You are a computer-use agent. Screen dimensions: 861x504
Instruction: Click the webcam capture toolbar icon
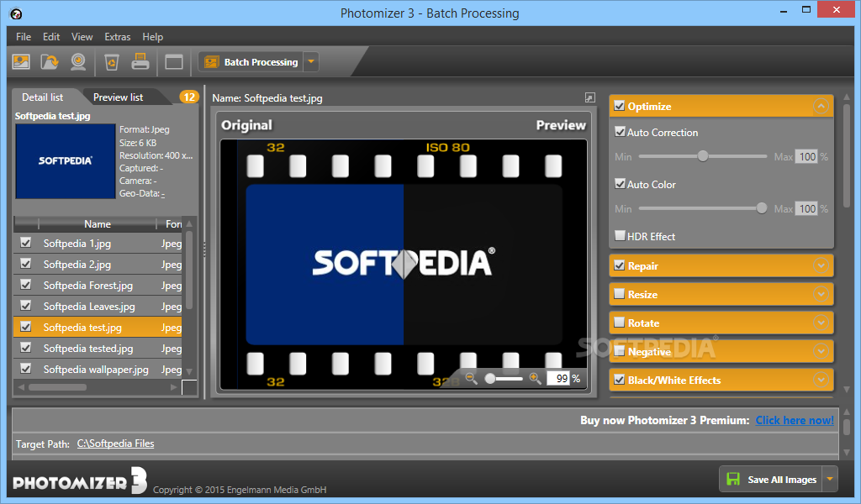(78, 62)
